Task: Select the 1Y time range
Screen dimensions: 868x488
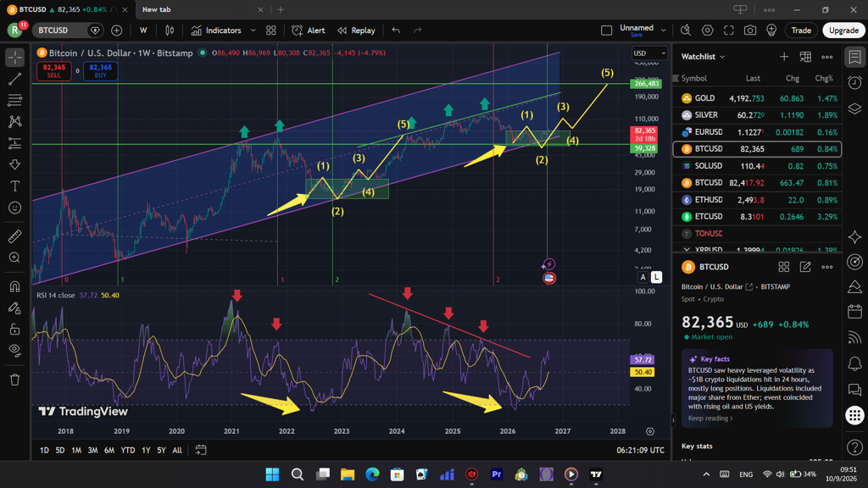Action: tap(146, 451)
